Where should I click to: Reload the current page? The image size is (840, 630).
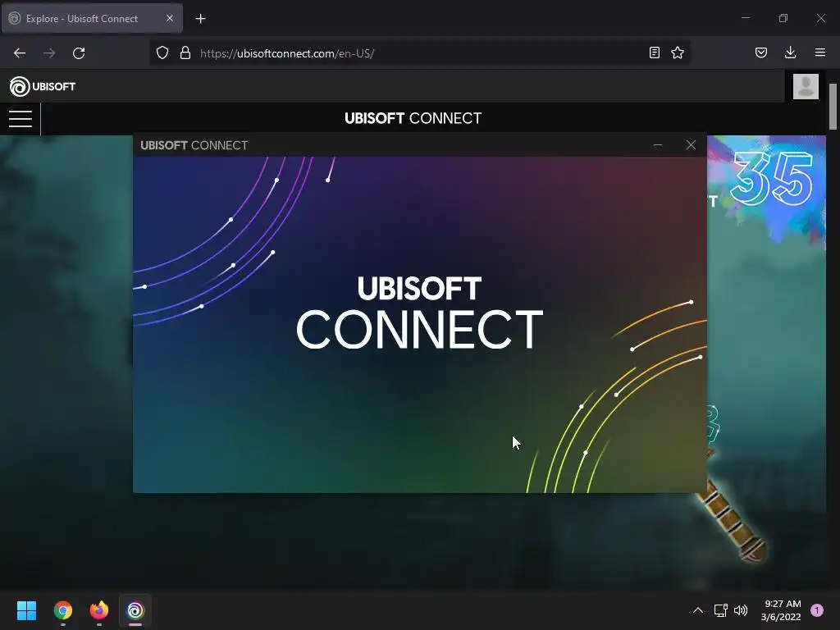[79, 53]
